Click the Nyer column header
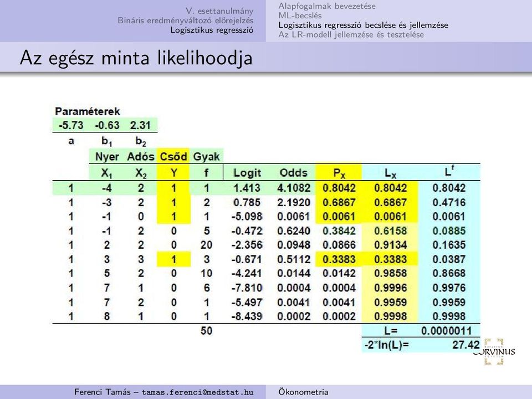The height and width of the screenshot is (399, 532). point(107,157)
